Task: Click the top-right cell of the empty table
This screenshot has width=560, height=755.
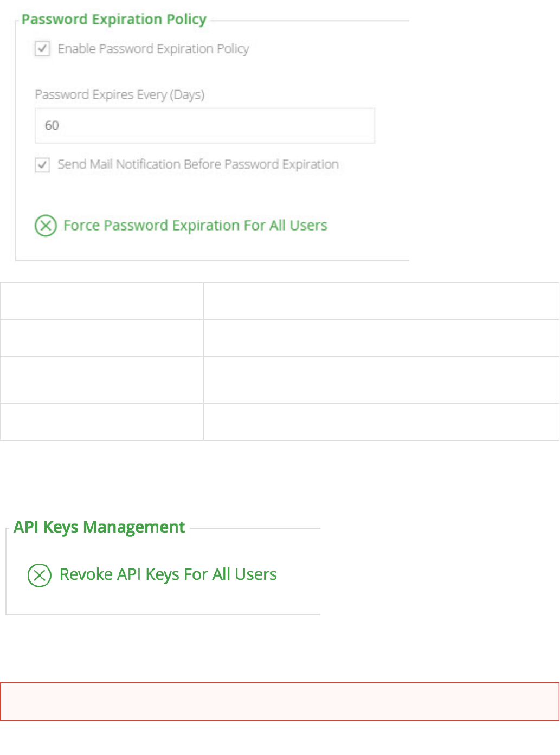Action: coord(381,301)
